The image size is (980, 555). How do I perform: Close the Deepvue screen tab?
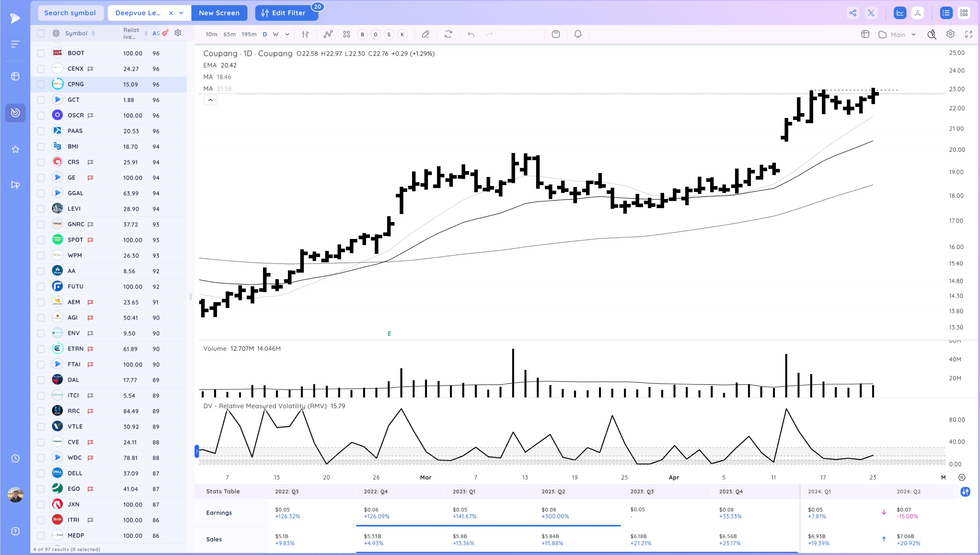pyautogui.click(x=171, y=13)
